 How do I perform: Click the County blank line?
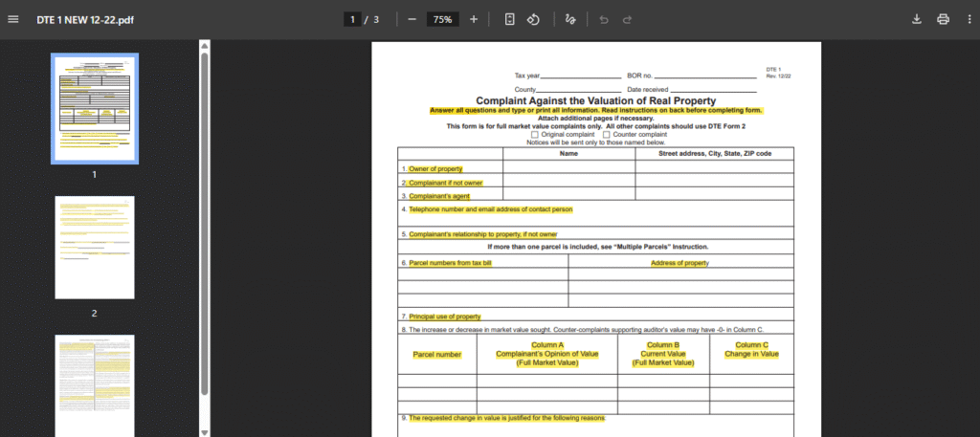pos(579,90)
